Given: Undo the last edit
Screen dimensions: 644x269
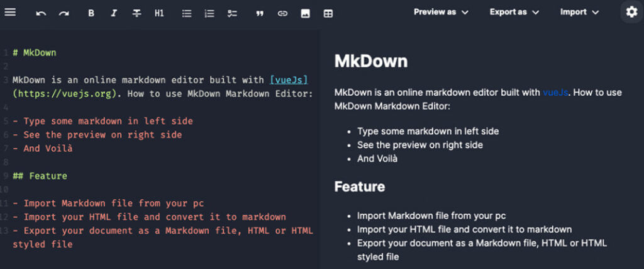Looking at the screenshot, I should pos(41,14).
